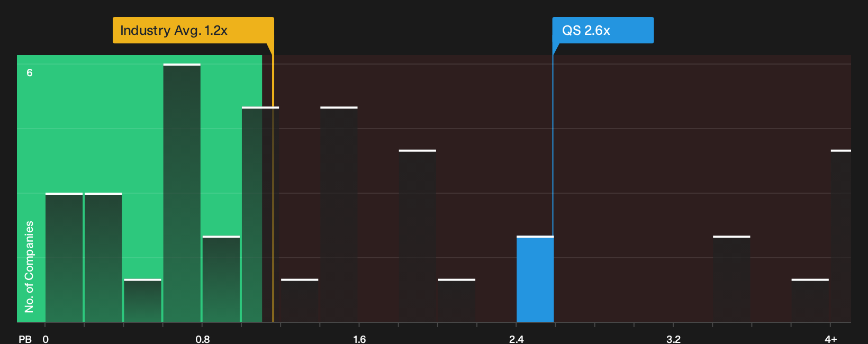Select the short bar for PB 0.4 to 0.6
This screenshot has width=868, height=344.
pos(142,301)
